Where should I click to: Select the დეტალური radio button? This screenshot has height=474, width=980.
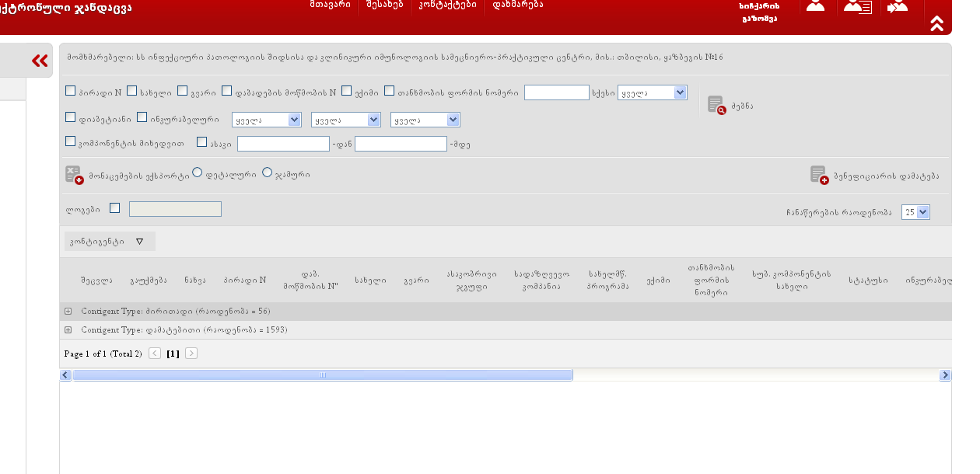point(197,173)
